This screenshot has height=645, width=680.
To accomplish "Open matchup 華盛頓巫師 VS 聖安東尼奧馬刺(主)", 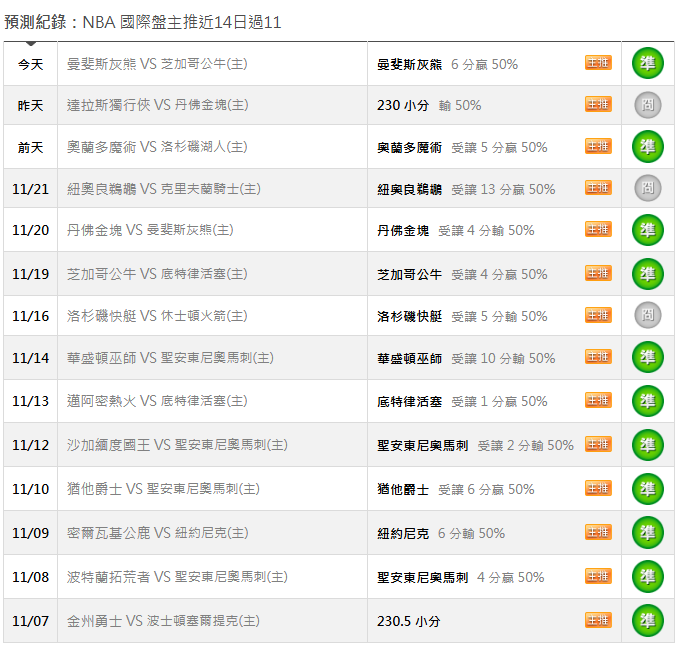I will 170,358.
